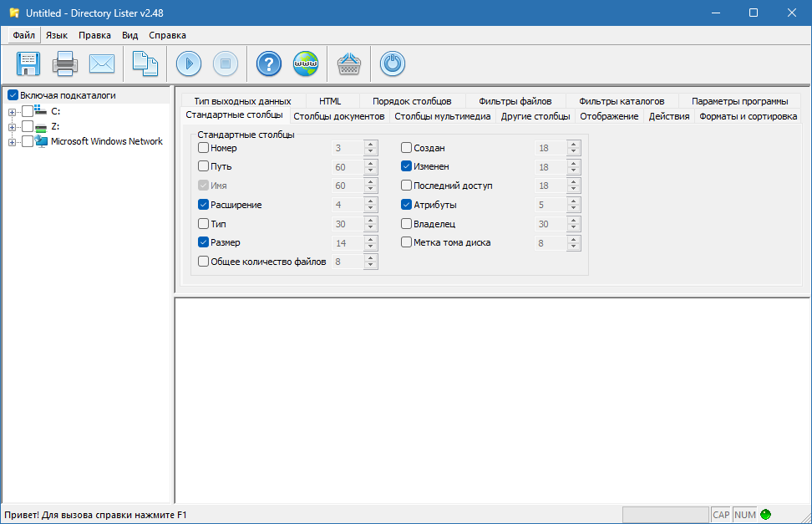
Task: Click the shopping basket purchase icon
Action: (349, 64)
